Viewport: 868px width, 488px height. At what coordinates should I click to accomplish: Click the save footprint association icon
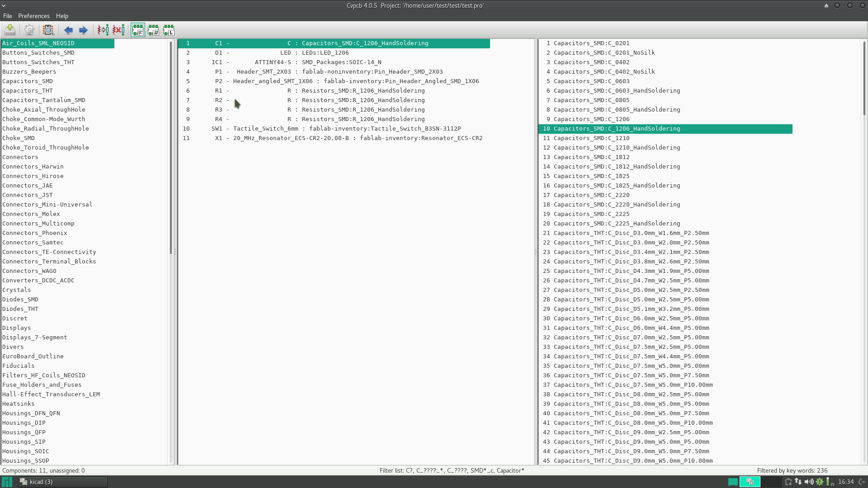tap(10, 30)
